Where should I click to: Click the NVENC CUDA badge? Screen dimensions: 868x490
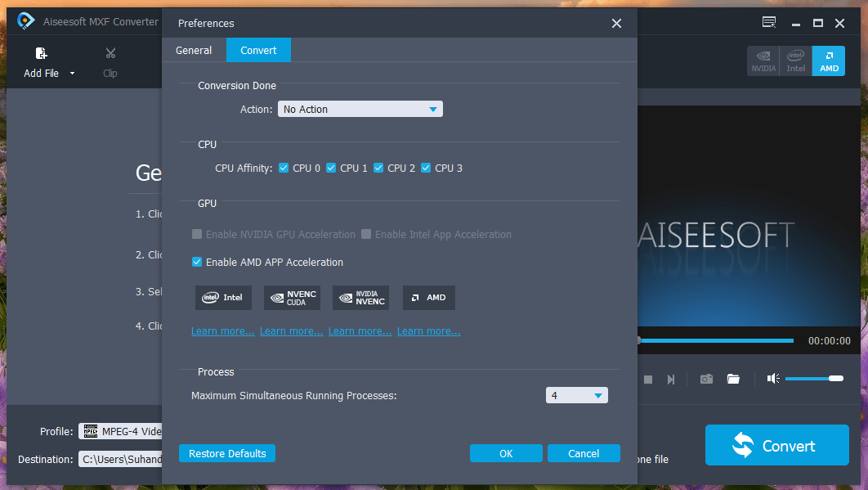(293, 298)
